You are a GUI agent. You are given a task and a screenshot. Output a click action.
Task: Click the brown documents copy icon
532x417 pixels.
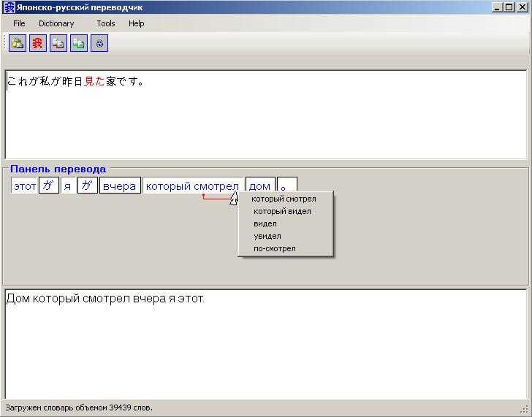[58, 43]
